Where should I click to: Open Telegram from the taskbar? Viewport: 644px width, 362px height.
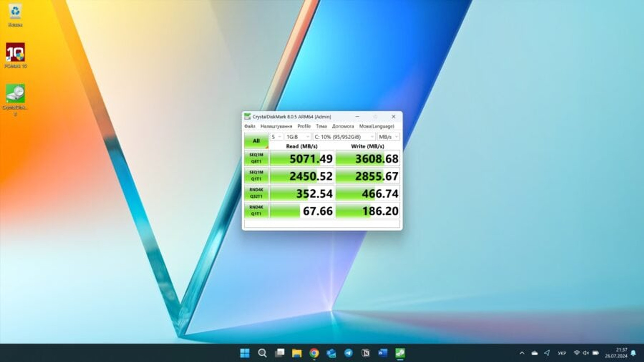[x=348, y=353]
